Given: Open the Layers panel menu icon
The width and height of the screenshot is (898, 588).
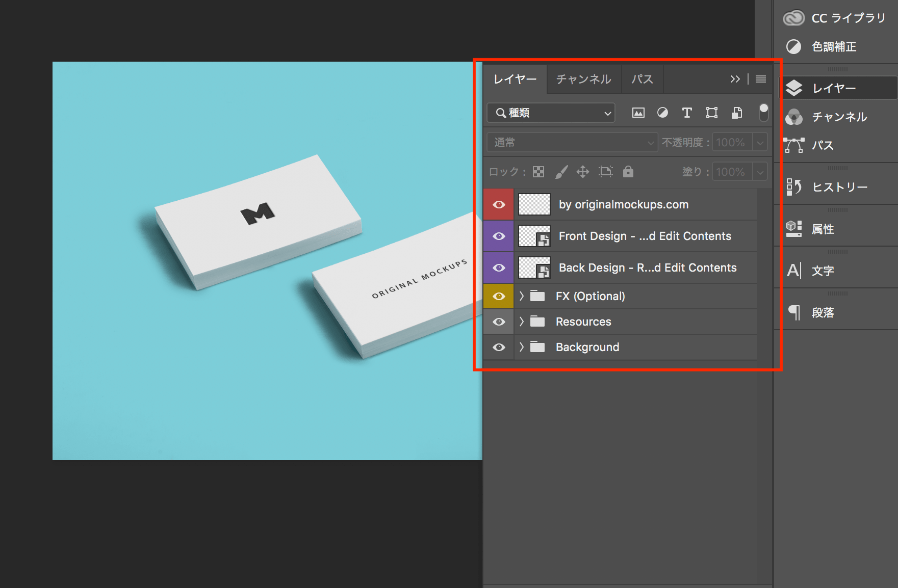Looking at the screenshot, I should (x=760, y=79).
